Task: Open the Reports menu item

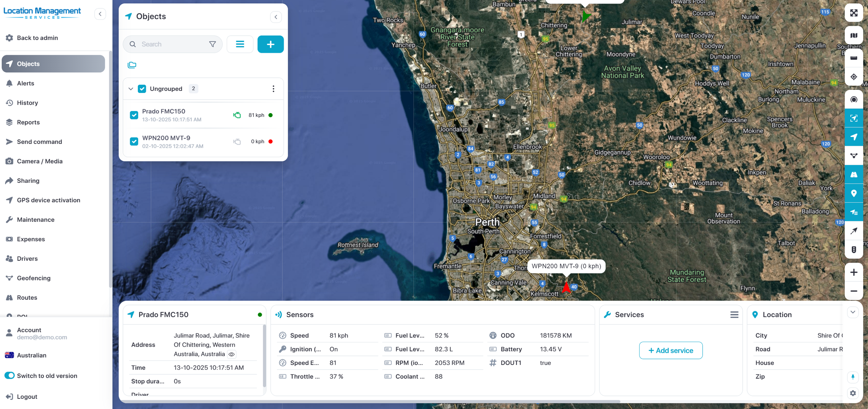Action: coord(28,122)
